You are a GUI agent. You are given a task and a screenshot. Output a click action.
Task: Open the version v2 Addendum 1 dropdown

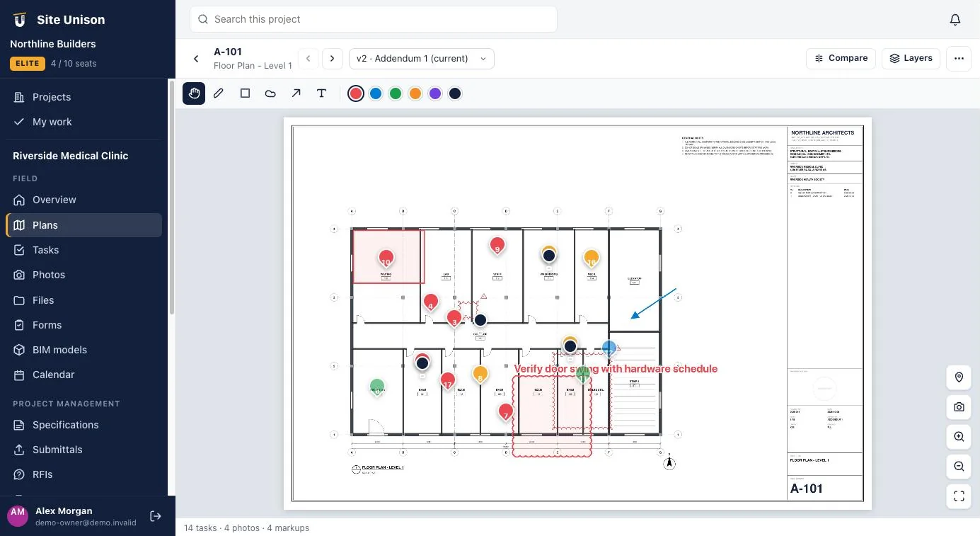(422, 59)
